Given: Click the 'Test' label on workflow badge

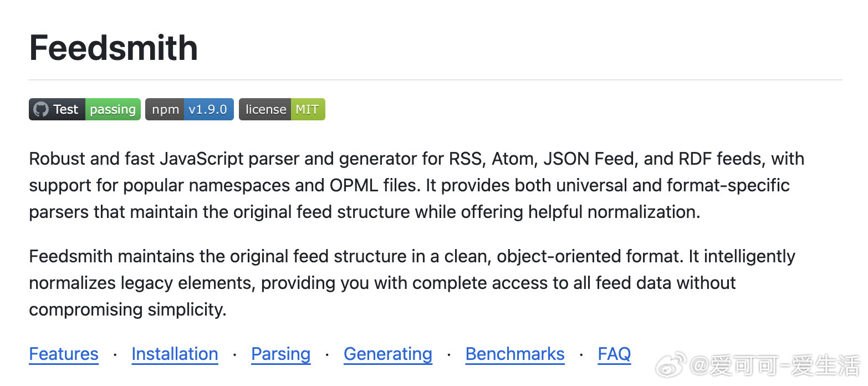Looking at the screenshot, I should tap(66, 109).
